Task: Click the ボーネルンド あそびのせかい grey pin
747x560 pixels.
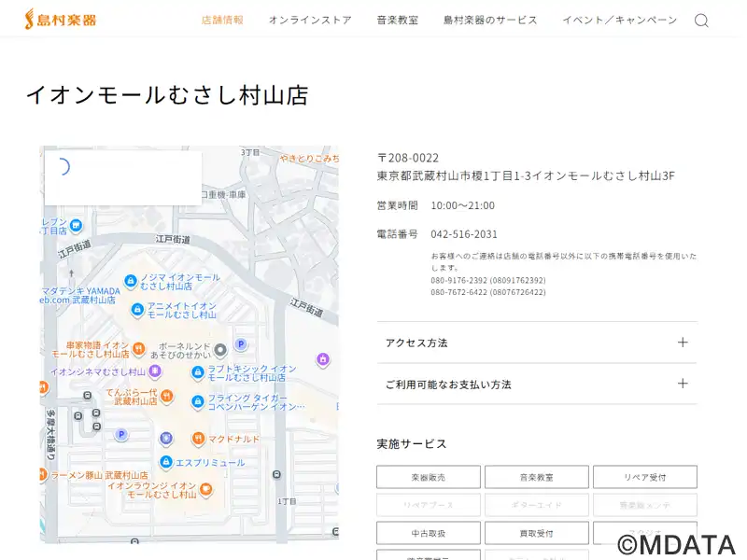Action: click(220, 351)
